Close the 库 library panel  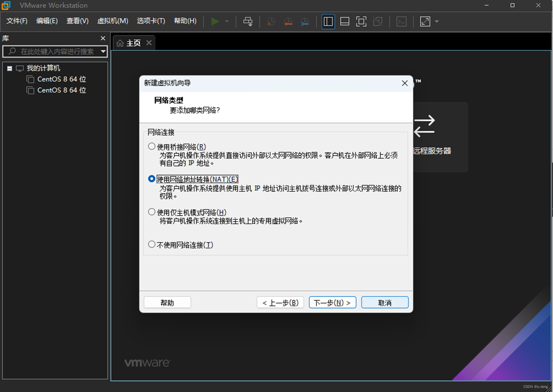tap(103, 38)
